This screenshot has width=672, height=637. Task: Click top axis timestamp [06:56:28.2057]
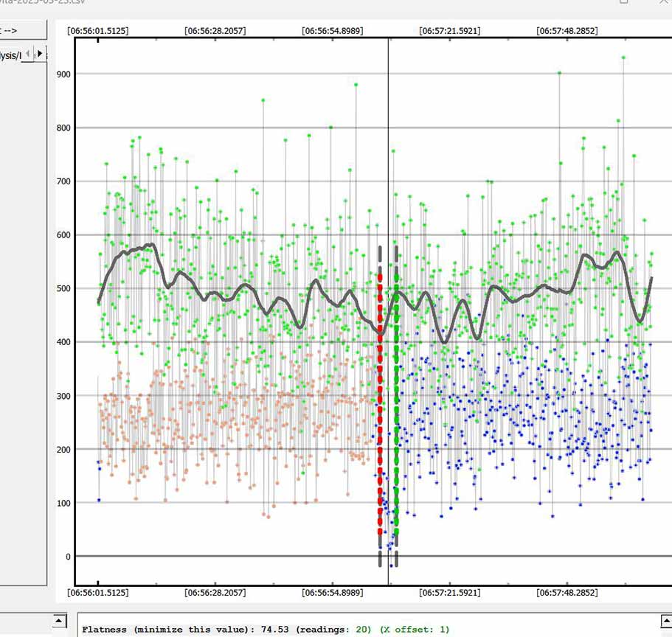pos(215,31)
